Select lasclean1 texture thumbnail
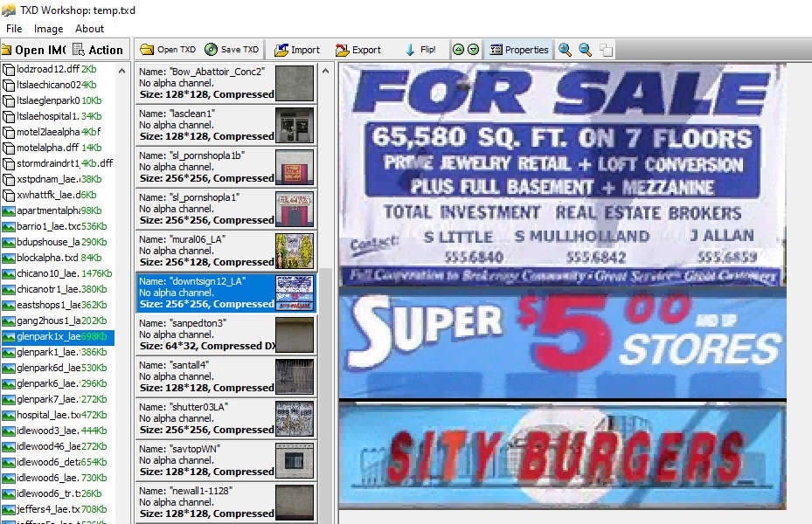The image size is (812, 524). pos(295,125)
